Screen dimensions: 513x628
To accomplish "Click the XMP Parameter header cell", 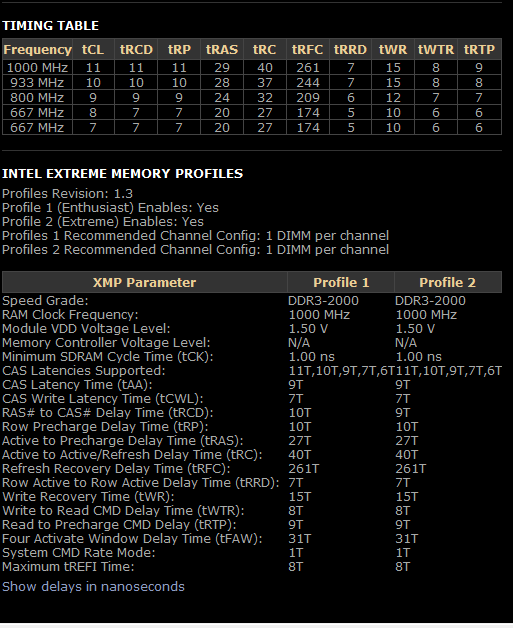I will 145,282.
